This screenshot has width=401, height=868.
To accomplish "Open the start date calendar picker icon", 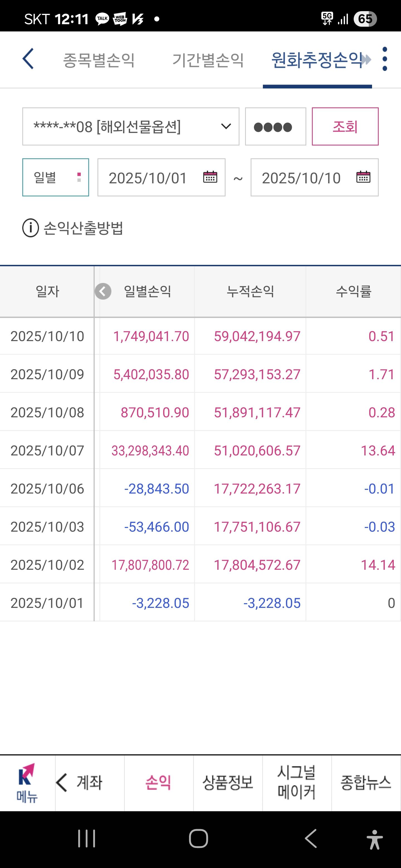I will pyautogui.click(x=210, y=177).
